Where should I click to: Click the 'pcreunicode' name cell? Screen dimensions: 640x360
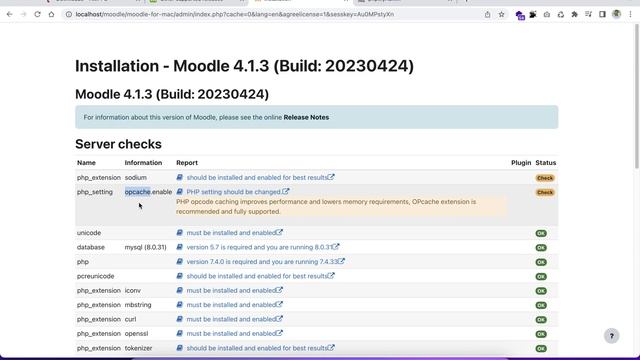pos(96,276)
